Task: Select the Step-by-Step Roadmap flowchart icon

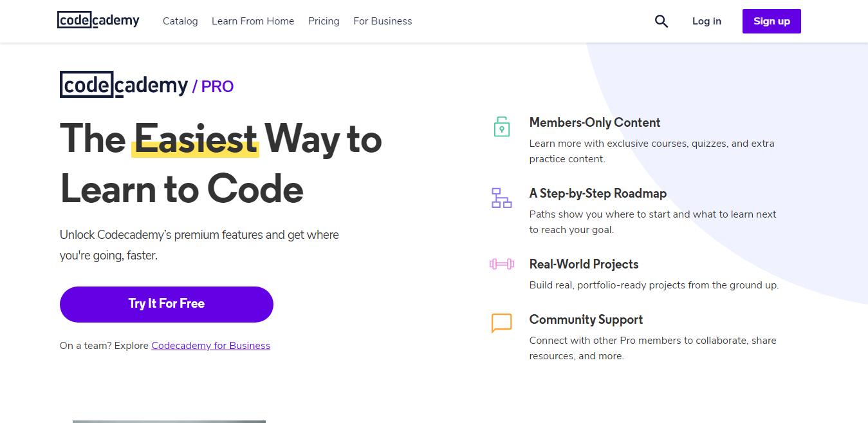Action: [501, 198]
